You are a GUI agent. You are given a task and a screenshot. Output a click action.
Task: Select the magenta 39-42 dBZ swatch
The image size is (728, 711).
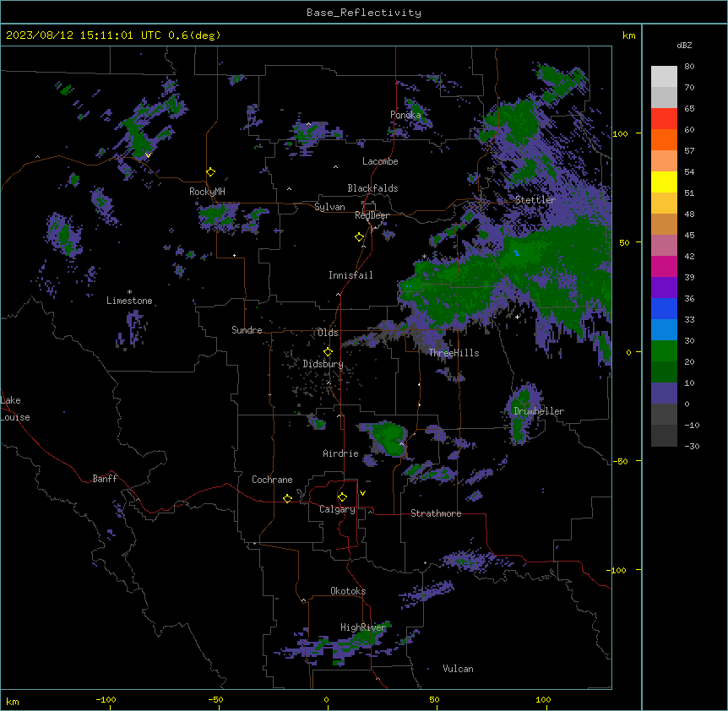[x=664, y=266]
